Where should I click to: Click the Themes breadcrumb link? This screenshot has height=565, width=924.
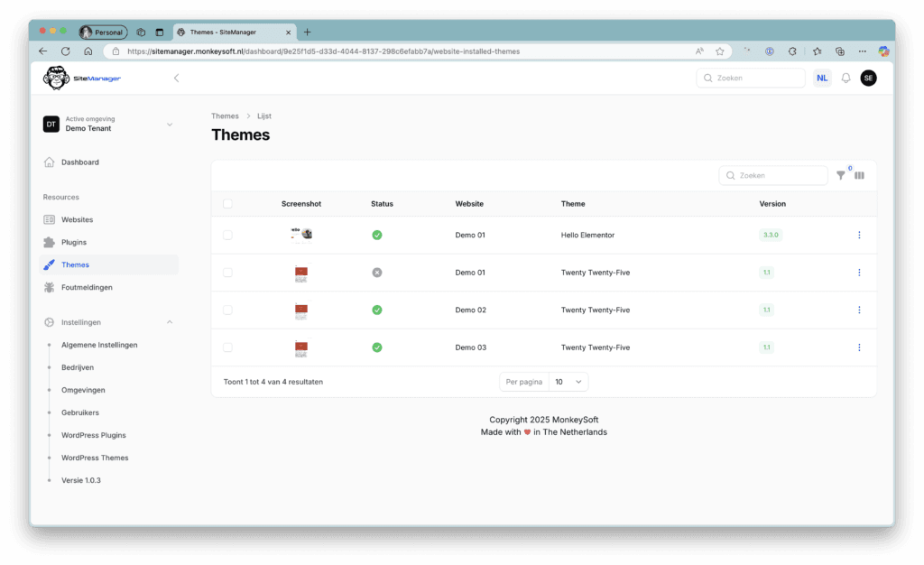pyautogui.click(x=225, y=116)
